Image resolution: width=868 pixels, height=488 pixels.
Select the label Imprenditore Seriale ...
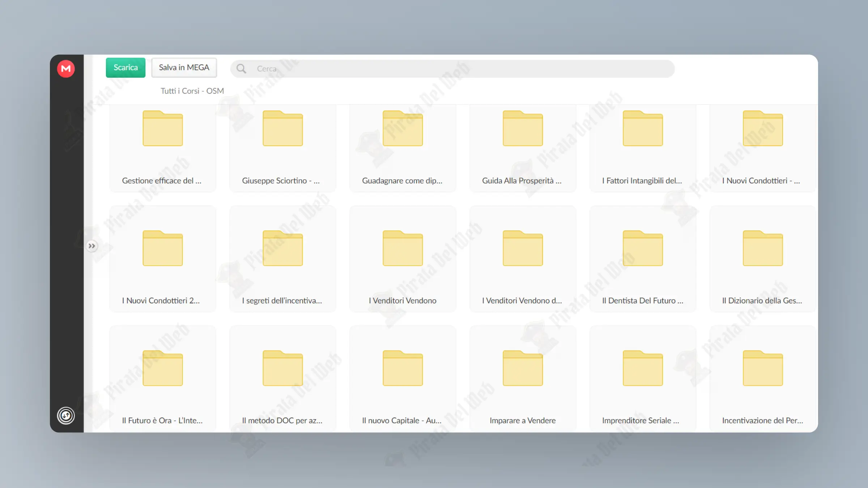coord(641,421)
